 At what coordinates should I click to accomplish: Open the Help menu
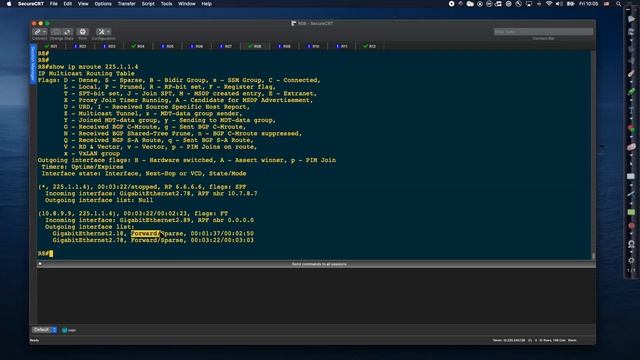(x=207, y=4)
